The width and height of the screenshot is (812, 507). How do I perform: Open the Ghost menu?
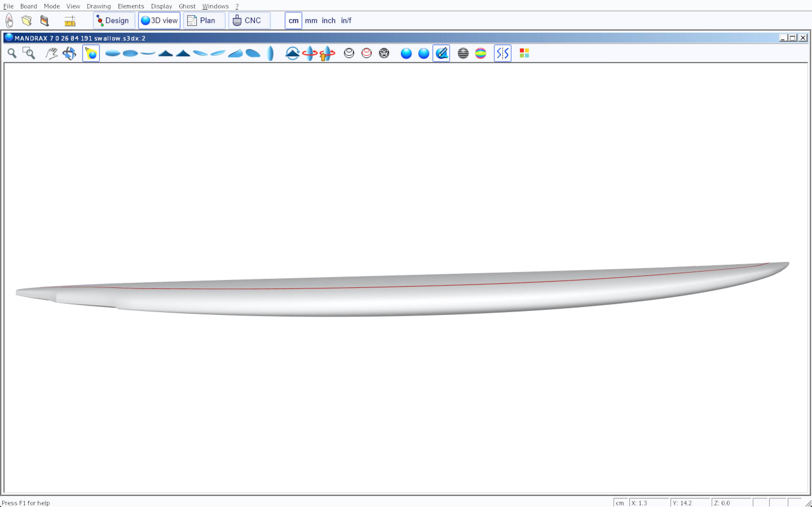click(187, 6)
